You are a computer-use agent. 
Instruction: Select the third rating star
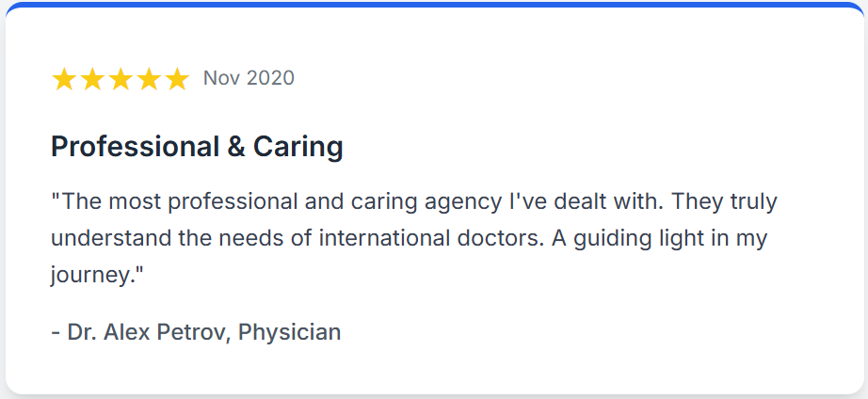point(121,79)
